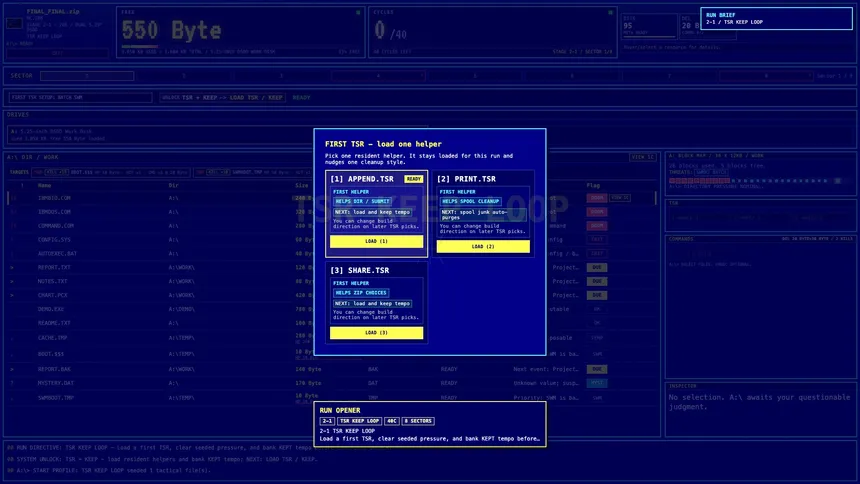Click the FINAL_FINAL.zip title at top left
860x484 pixels.
pyautogui.click(x=53, y=12)
